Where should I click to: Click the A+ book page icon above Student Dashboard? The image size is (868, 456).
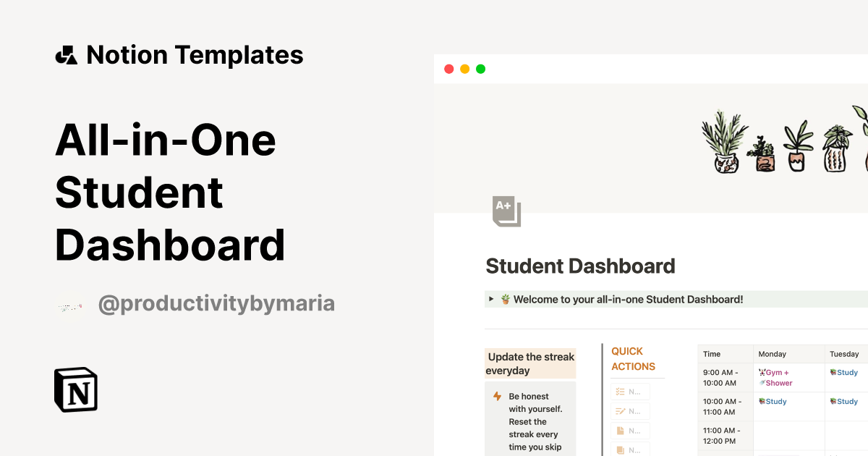(x=507, y=210)
